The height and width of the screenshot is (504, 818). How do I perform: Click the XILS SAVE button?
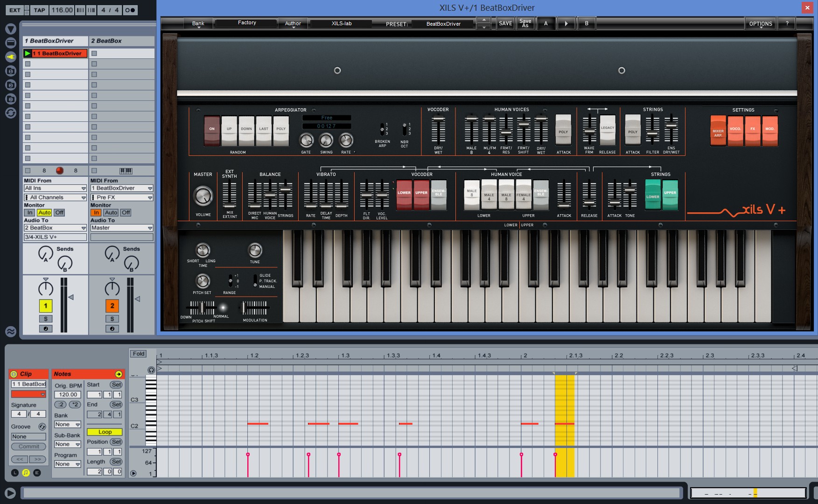click(505, 23)
